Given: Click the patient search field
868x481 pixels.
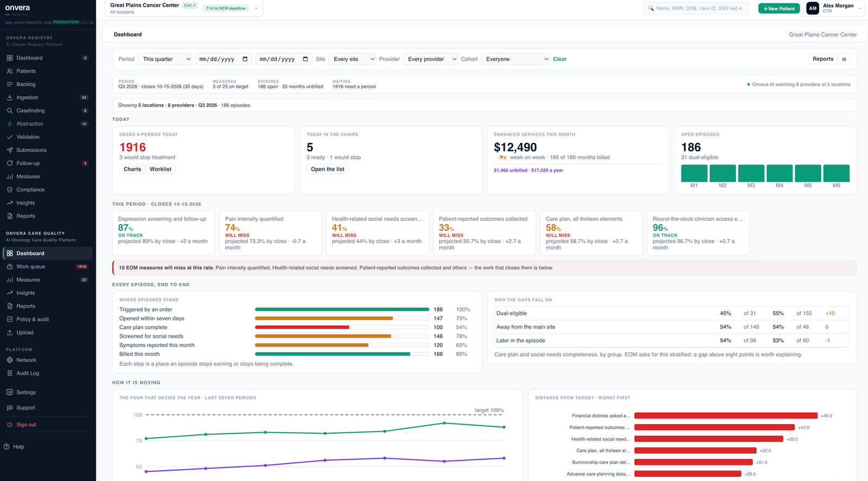Looking at the screenshot, I should (x=697, y=8).
